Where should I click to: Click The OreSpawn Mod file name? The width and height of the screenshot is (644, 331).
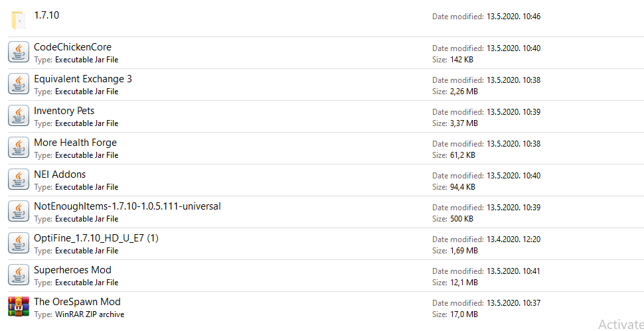pos(77,302)
